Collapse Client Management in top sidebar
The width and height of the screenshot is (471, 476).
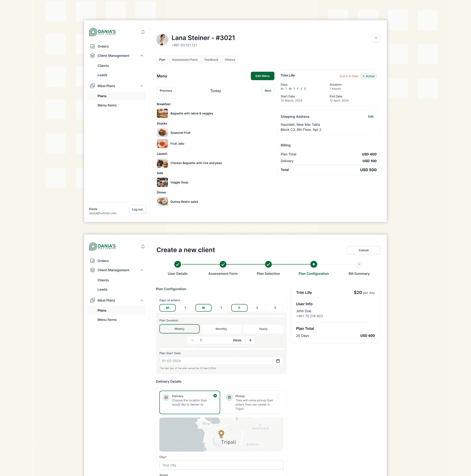click(x=142, y=56)
